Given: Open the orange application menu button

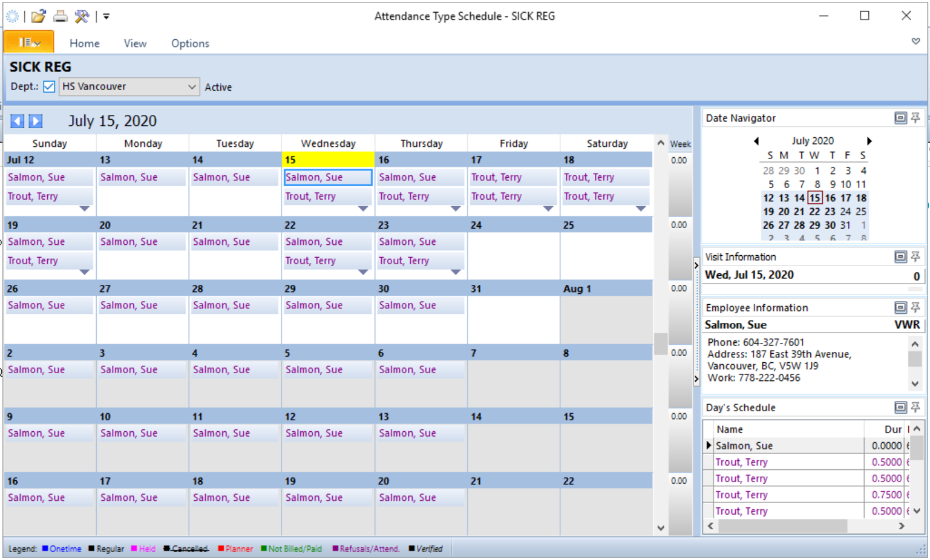Looking at the screenshot, I should coord(28,42).
